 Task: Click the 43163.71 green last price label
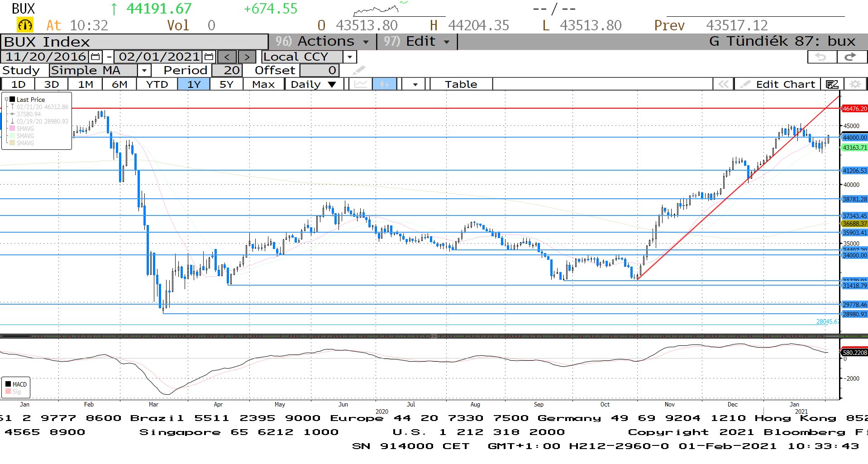click(x=854, y=148)
